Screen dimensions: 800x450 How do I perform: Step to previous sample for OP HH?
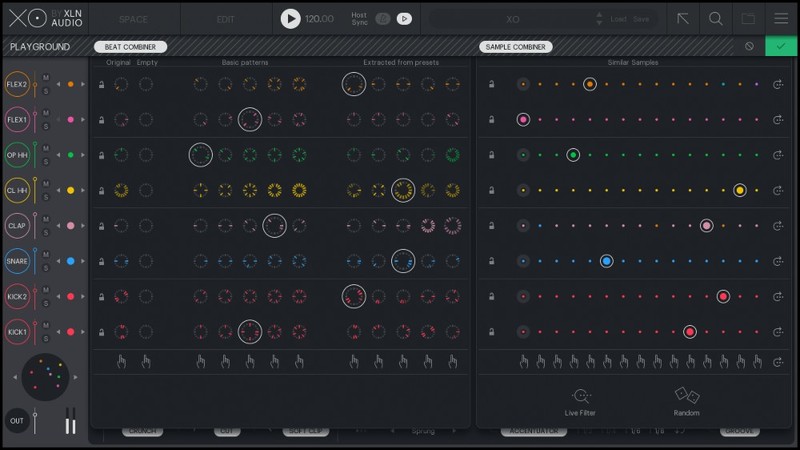[x=57, y=155]
